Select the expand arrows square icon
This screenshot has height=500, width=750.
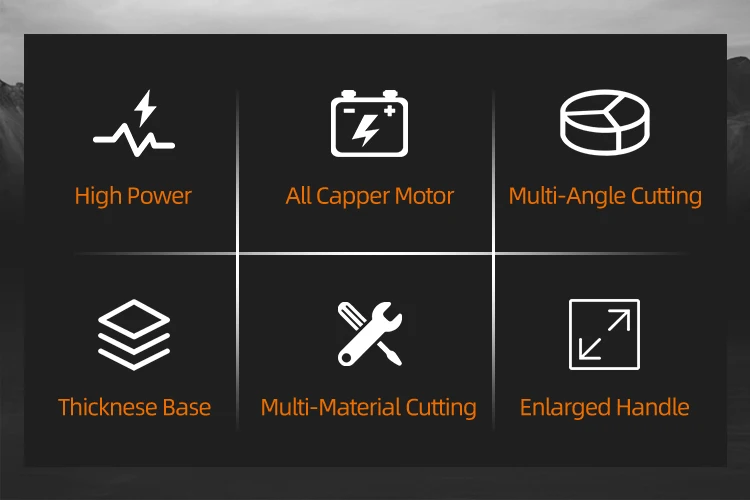605,334
